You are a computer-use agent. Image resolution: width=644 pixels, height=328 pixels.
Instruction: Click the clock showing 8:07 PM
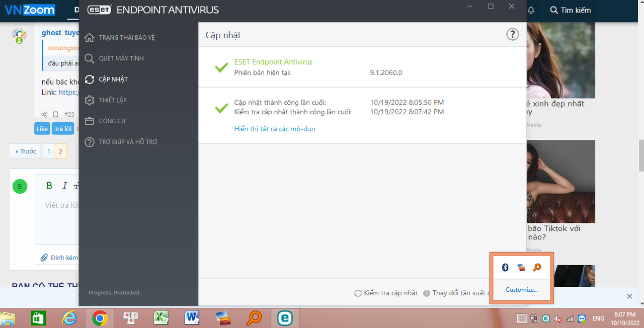(x=625, y=314)
